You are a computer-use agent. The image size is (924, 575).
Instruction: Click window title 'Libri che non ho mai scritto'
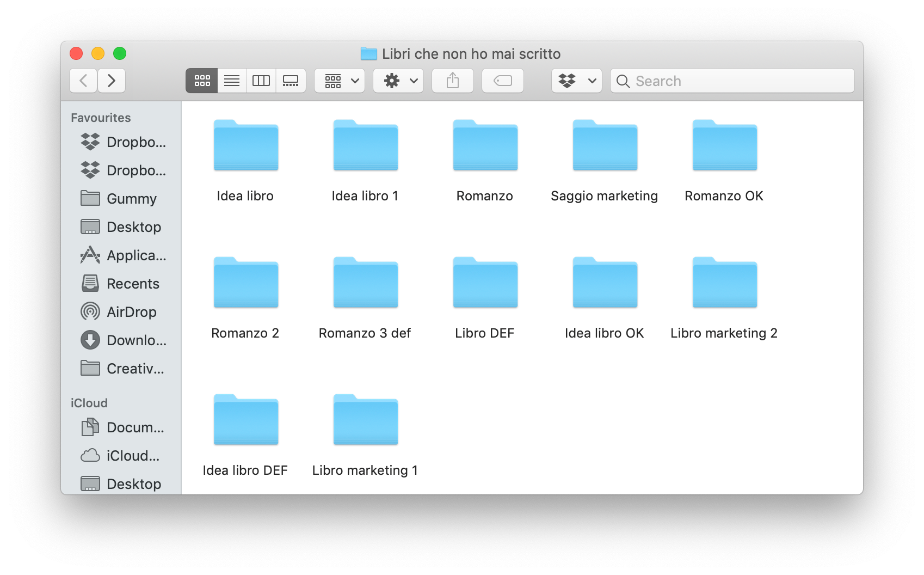point(471,54)
